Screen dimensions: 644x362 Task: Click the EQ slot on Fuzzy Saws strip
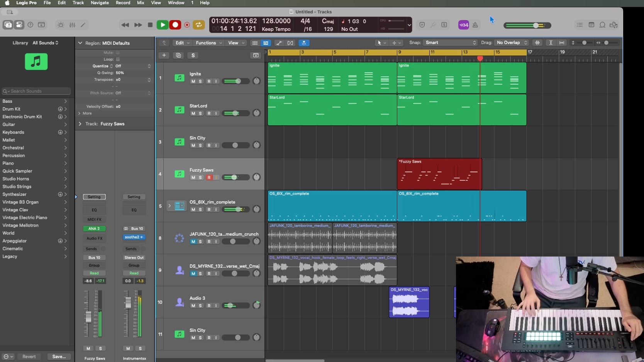pos(94,210)
